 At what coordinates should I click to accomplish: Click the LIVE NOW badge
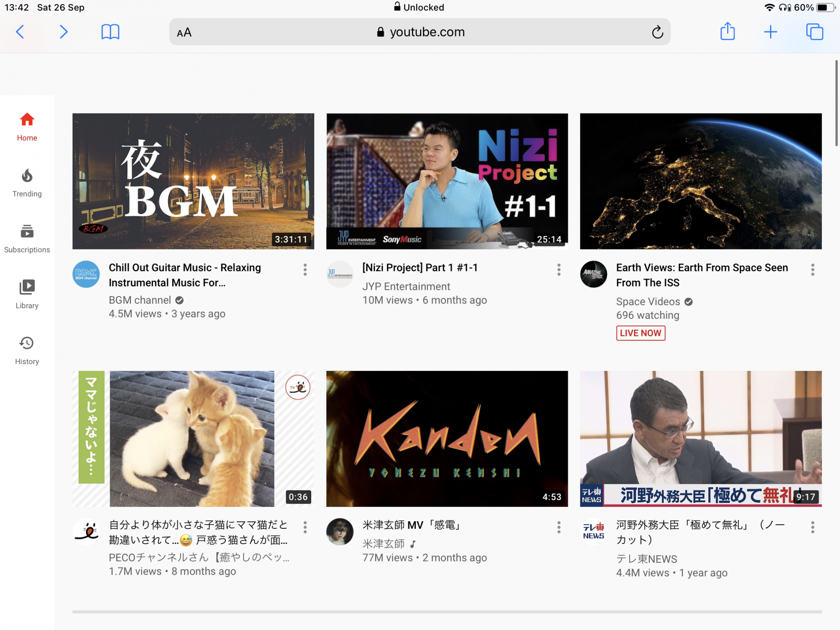640,333
